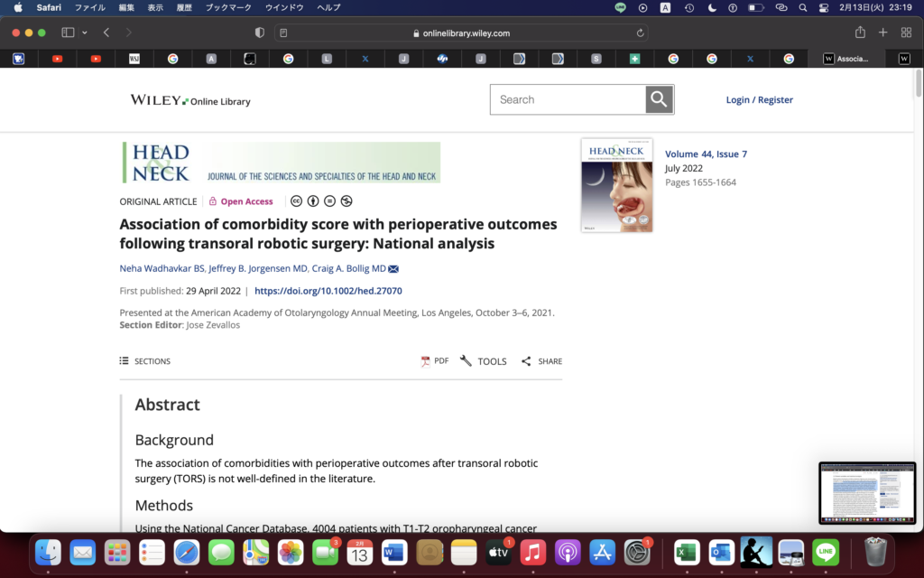Open the TOOLS menu for the article

click(x=484, y=361)
